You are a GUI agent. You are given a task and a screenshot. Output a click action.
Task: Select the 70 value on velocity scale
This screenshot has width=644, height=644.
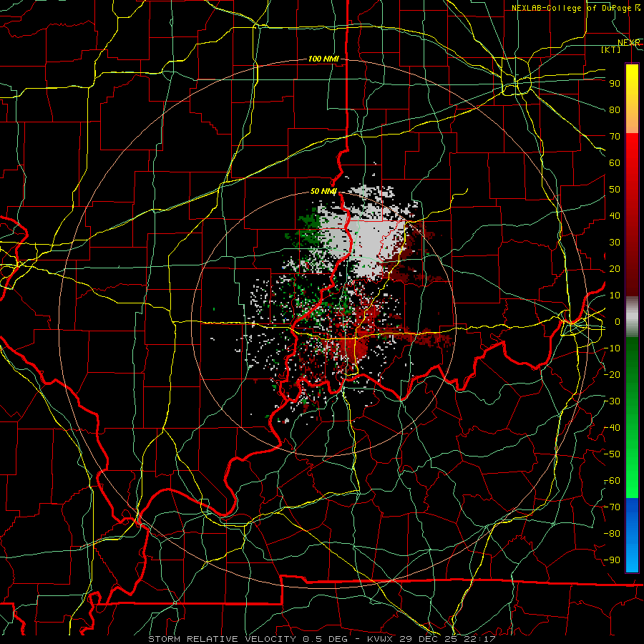coord(615,137)
